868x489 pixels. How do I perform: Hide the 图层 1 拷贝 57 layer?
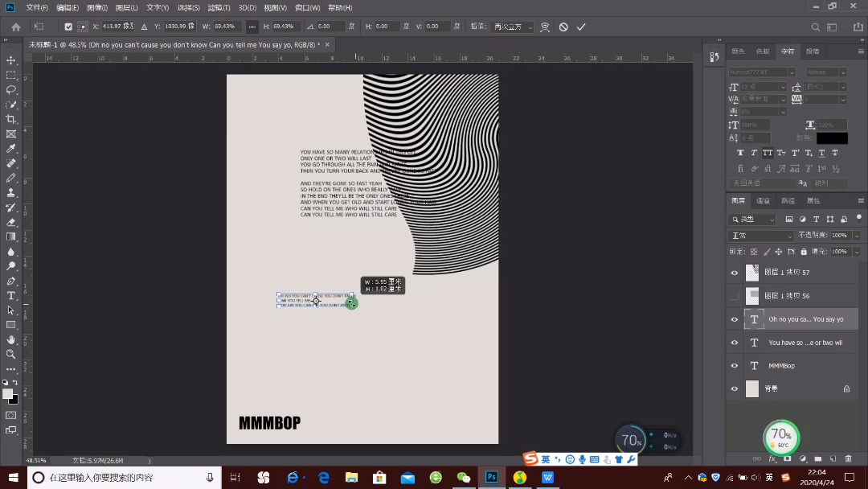click(735, 273)
